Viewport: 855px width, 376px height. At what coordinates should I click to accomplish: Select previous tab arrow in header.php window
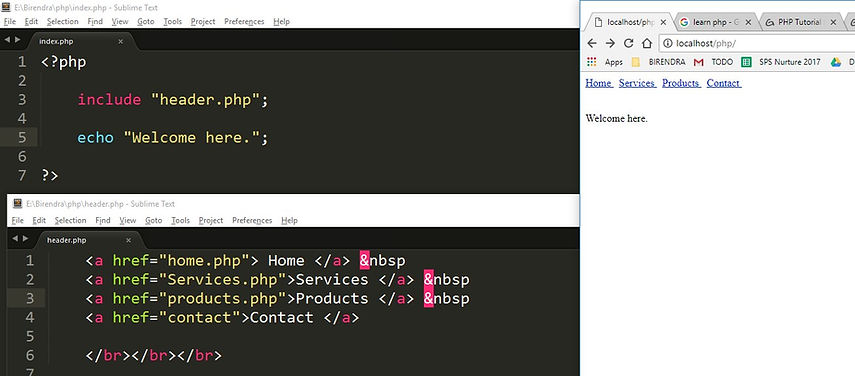pyautogui.click(x=15, y=238)
